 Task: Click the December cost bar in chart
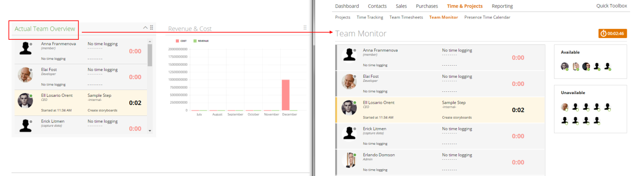285,95
